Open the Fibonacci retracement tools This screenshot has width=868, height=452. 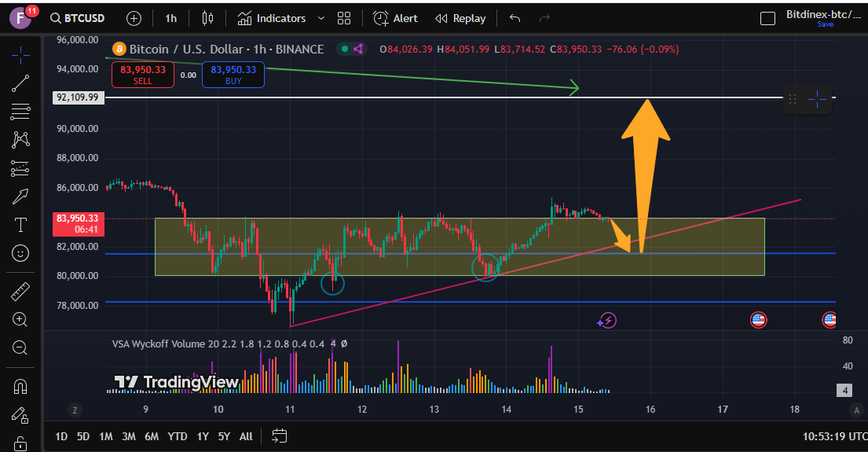tap(20, 112)
